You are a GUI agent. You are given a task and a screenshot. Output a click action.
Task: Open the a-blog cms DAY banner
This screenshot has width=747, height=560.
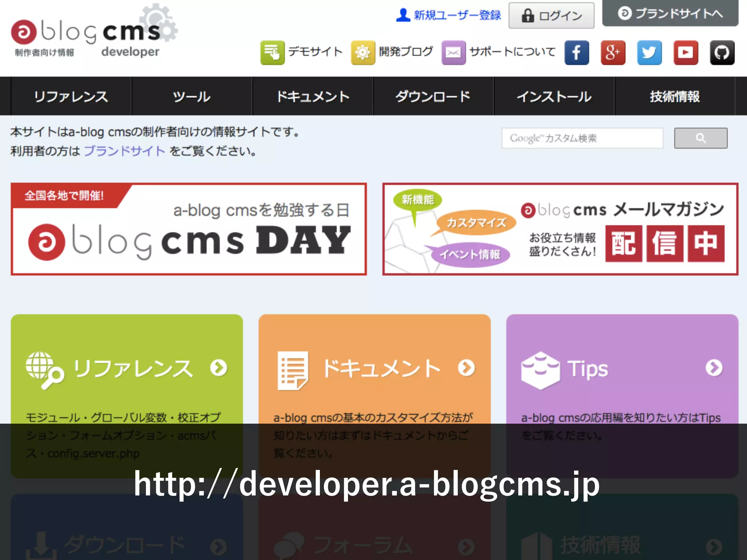189,229
